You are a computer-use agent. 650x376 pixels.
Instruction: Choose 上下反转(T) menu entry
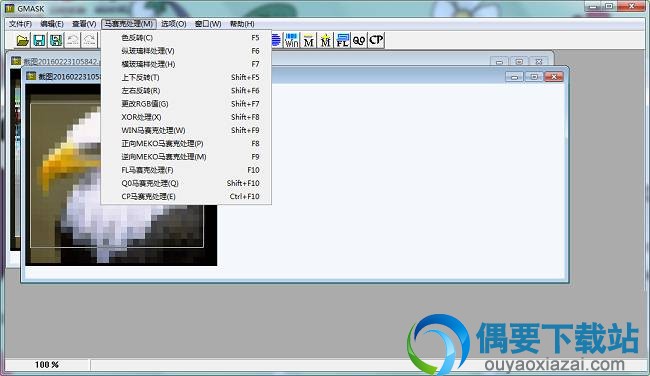point(186,78)
